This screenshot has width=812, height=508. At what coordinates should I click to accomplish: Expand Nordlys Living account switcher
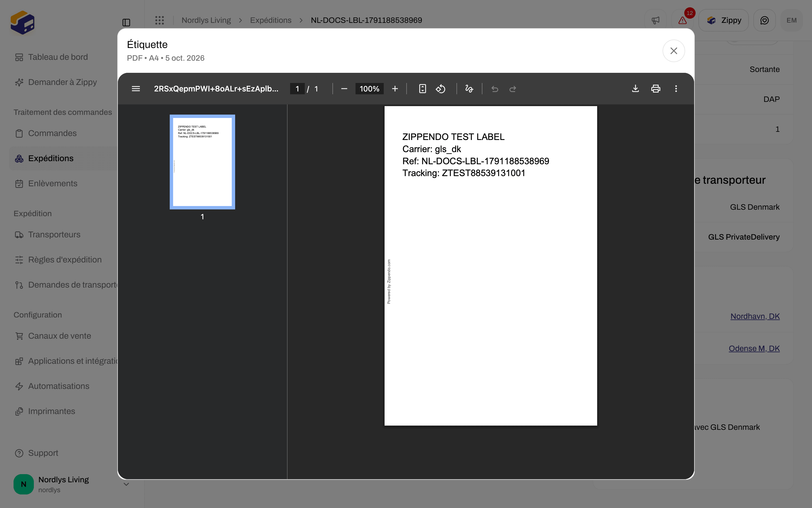pos(126,484)
